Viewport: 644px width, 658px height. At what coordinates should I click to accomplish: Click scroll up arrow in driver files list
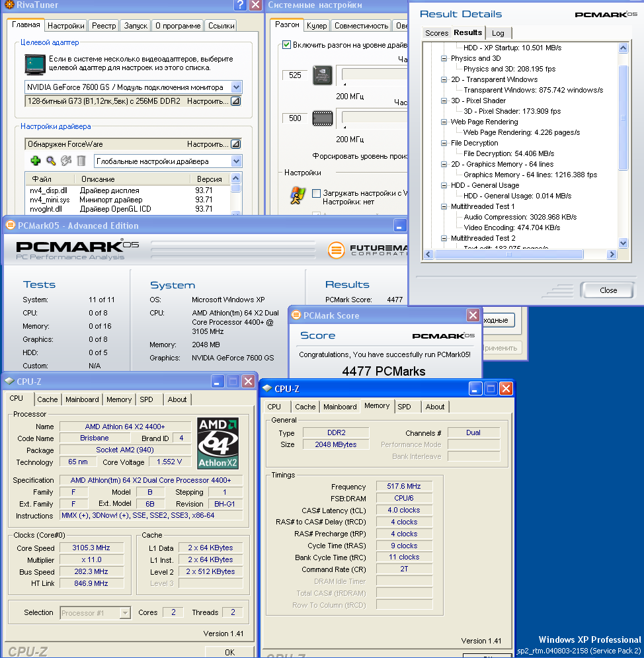coord(236,177)
